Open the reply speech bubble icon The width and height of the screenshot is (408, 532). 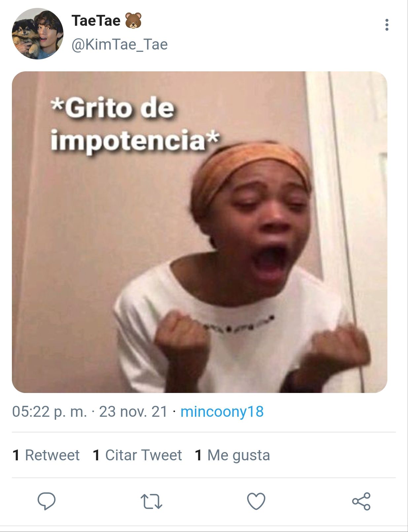[x=47, y=501]
